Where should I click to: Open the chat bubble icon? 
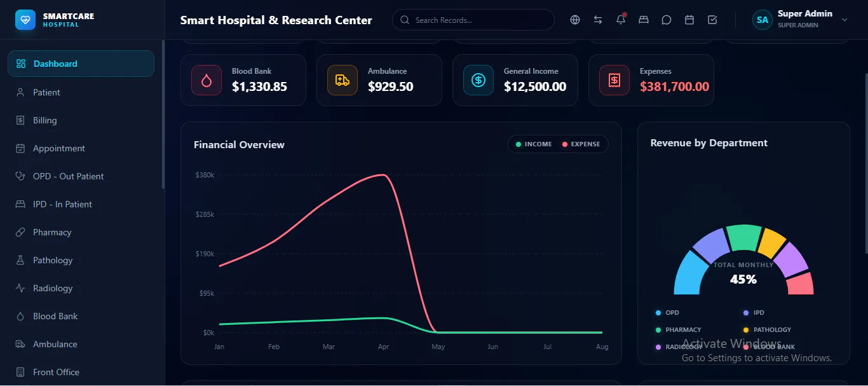coord(667,20)
